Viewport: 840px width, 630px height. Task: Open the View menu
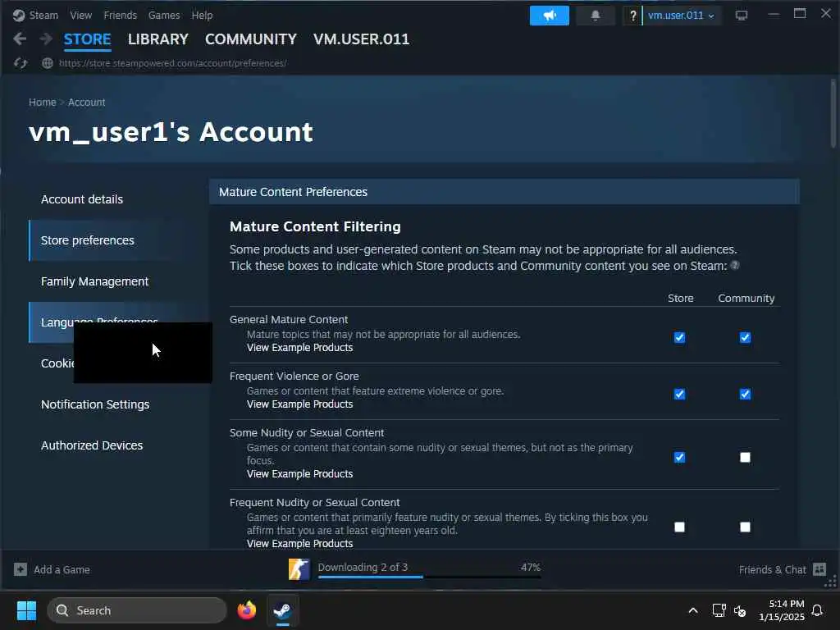point(81,16)
